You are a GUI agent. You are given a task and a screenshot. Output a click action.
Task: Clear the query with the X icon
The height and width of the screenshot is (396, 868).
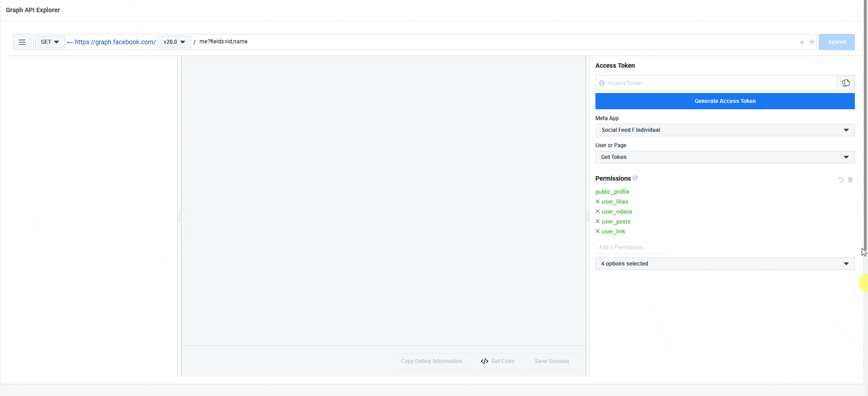pos(802,42)
